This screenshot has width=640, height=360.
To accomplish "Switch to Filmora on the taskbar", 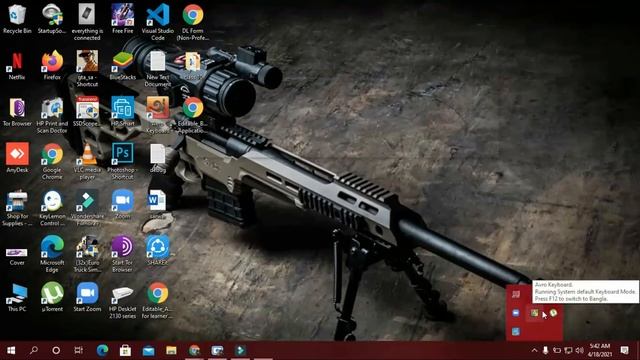I will coord(240,350).
